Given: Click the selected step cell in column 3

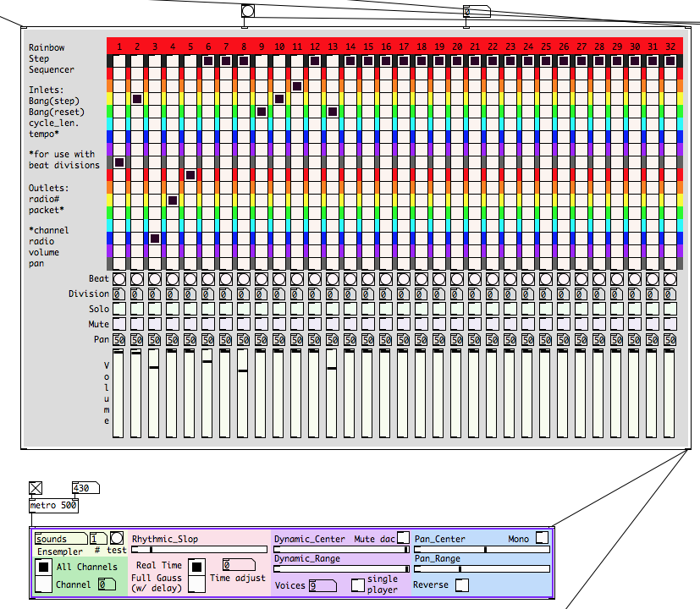Looking at the screenshot, I should click(x=155, y=239).
